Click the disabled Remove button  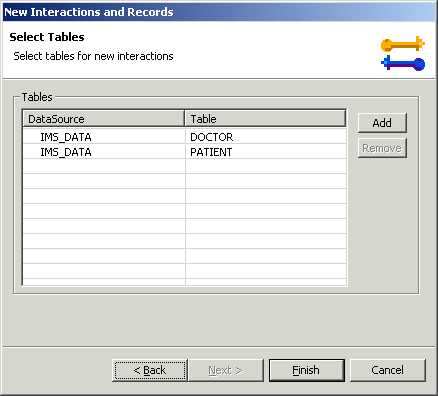click(382, 148)
